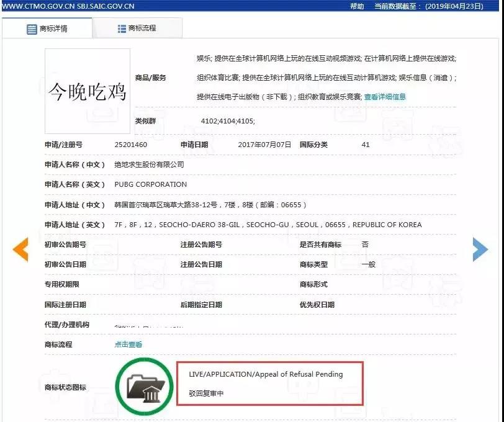The height and width of the screenshot is (422, 504).
Task: Open the 点击查看 trademark process link
Action: pos(128,344)
